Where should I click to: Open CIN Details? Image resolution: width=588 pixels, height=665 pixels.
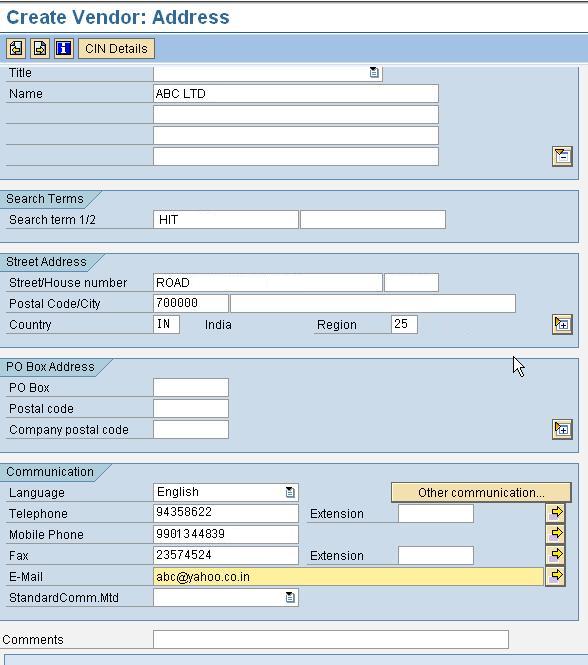pos(116,48)
